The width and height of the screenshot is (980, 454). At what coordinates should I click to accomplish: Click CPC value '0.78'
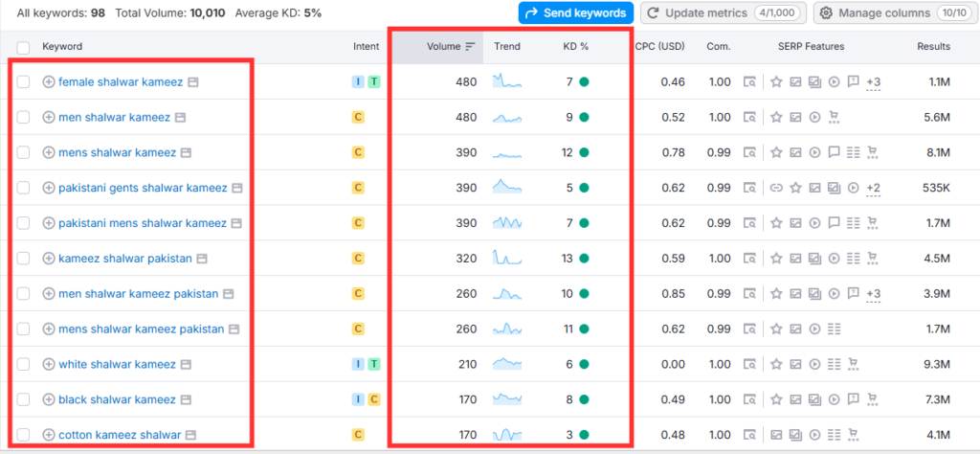(x=673, y=152)
